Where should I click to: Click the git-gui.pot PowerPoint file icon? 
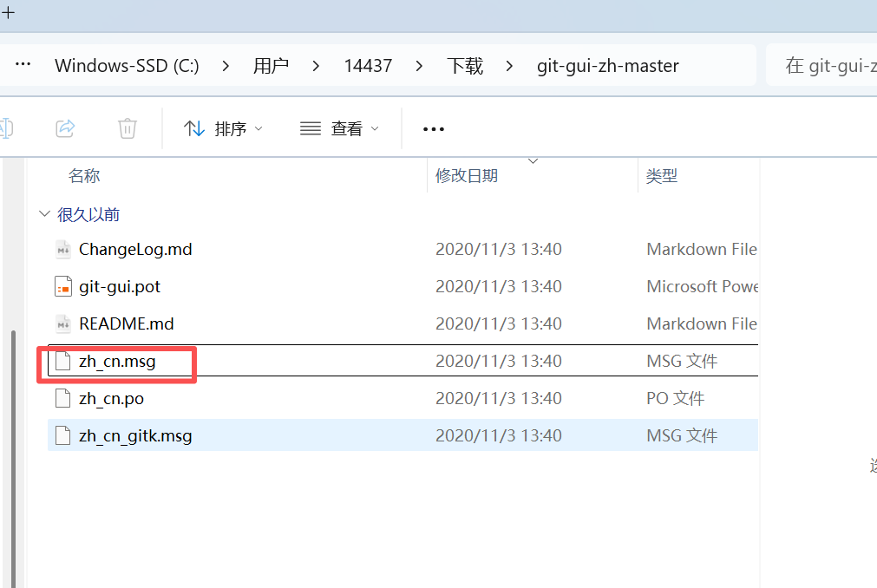coord(63,287)
